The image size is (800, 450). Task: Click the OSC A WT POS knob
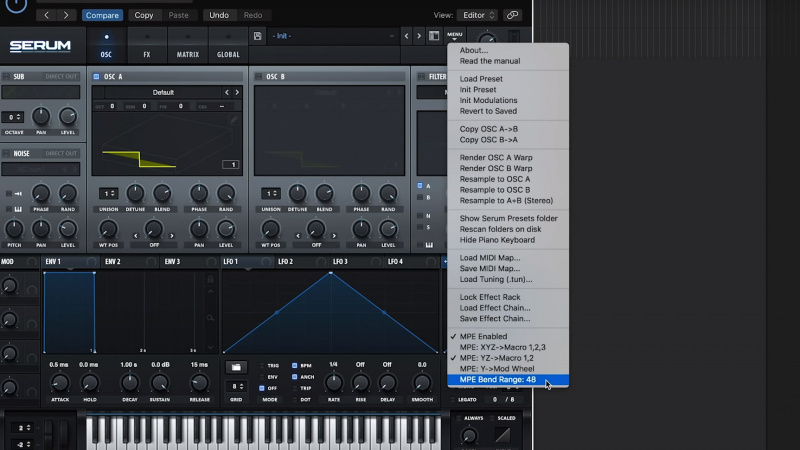[108, 229]
